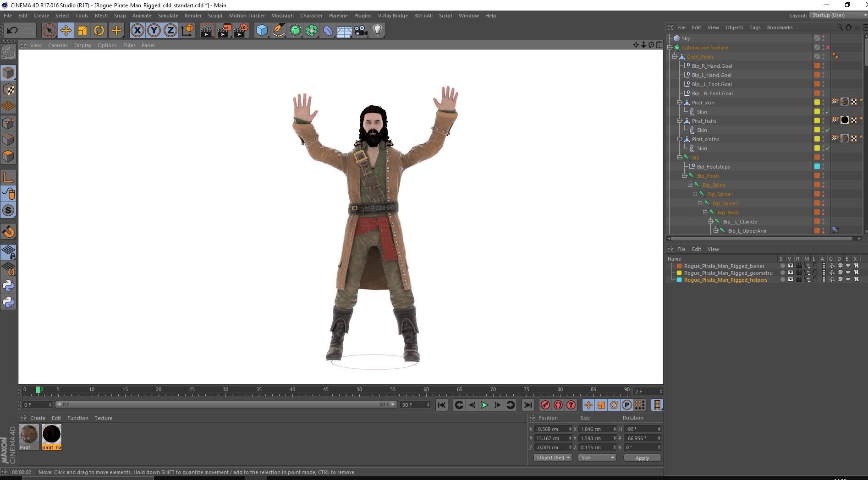Add a light object
Viewport: 868px width, 480px height.
pyautogui.click(x=378, y=31)
